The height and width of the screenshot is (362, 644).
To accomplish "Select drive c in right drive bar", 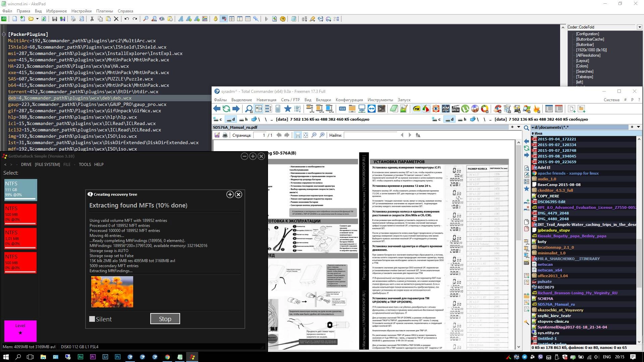I will pyautogui.click(x=436, y=119).
